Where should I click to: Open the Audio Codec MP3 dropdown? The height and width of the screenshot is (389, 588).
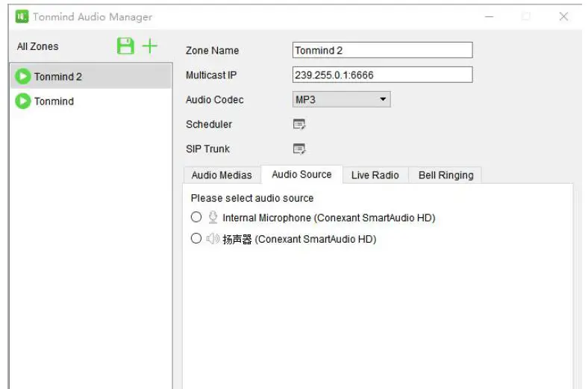[x=341, y=99]
